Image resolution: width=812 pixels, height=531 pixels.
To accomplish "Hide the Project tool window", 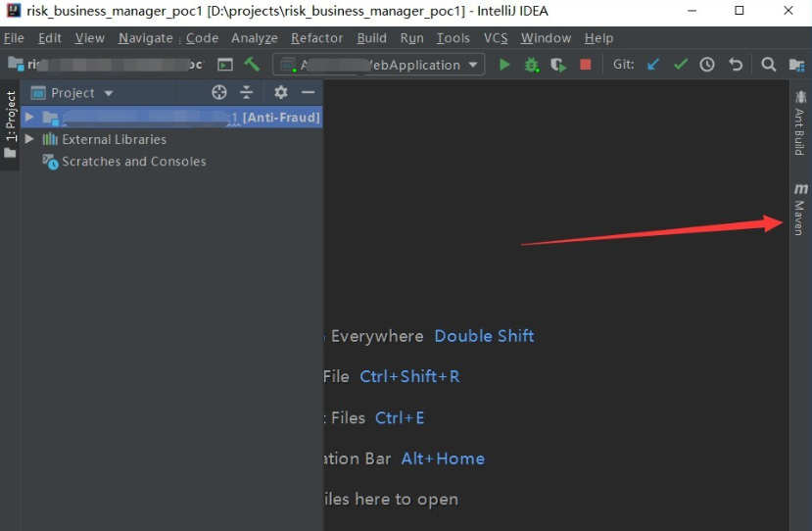I will [x=309, y=92].
